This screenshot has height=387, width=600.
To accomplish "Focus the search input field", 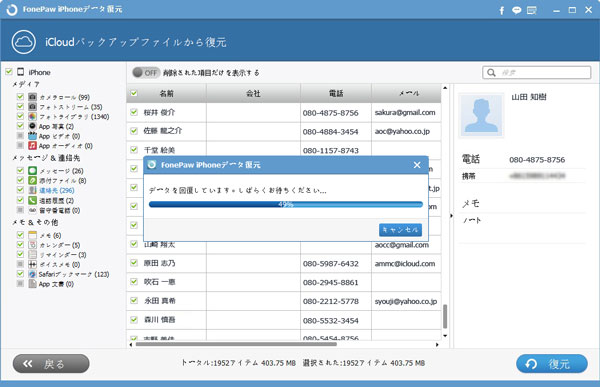I will tap(537, 72).
